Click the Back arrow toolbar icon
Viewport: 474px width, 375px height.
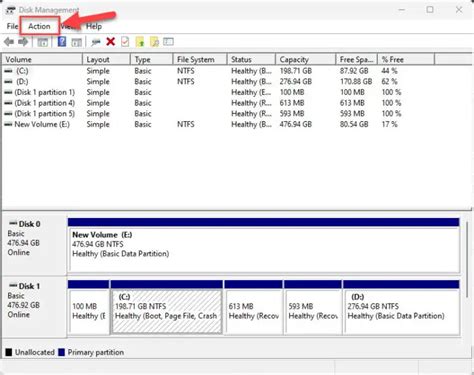(x=9, y=42)
